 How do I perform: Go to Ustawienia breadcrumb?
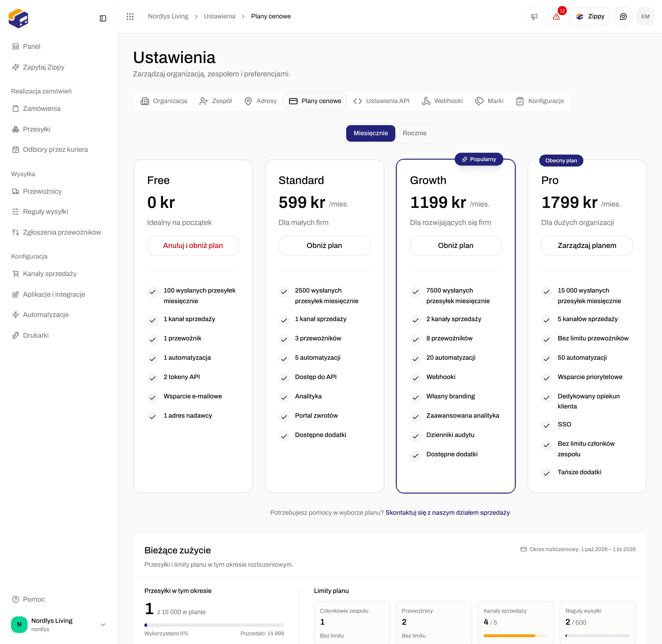tap(220, 16)
